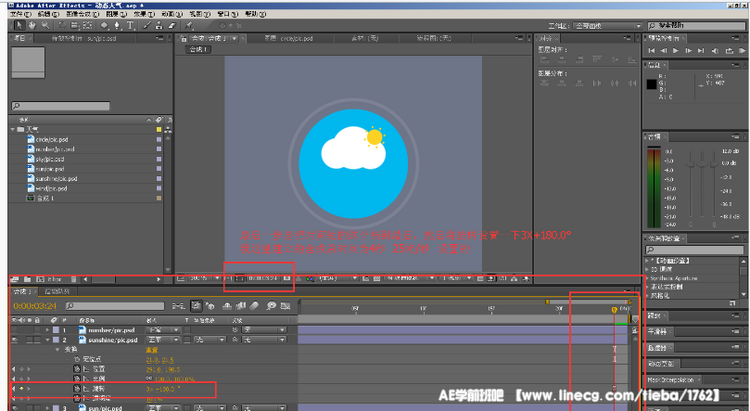
Task: Collapse the 变换 transform group
Action: tap(58, 350)
